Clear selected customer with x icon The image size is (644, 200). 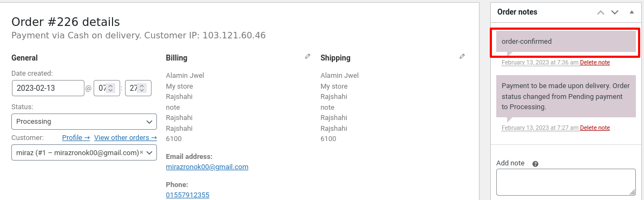coord(141,152)
